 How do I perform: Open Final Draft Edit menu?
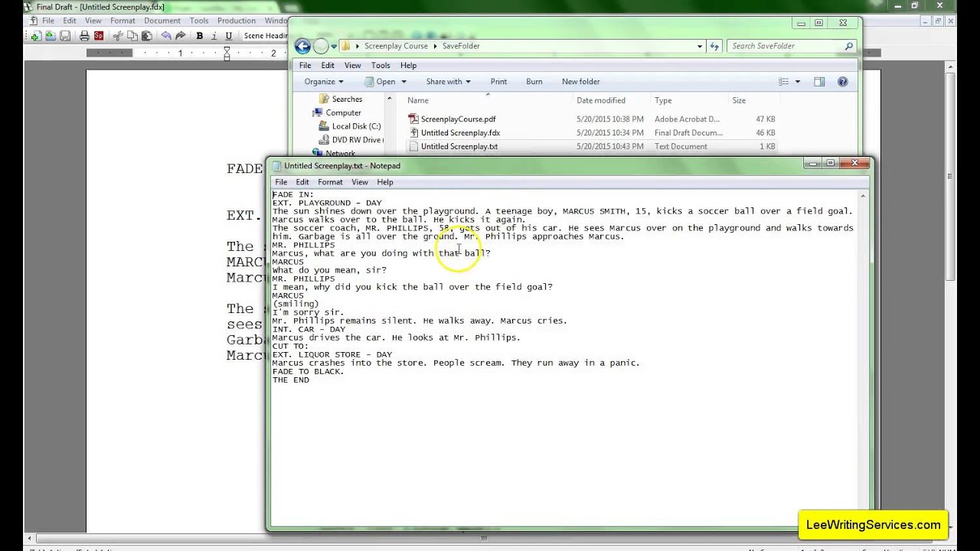tap(70, 21)
